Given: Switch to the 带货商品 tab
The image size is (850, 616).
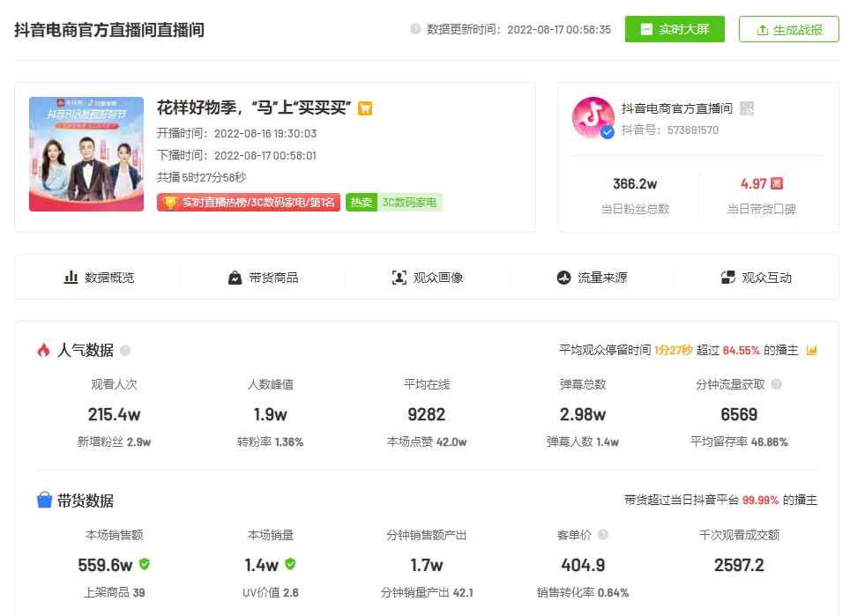Looking at the screenshot, I should click(x=263, y=278).
